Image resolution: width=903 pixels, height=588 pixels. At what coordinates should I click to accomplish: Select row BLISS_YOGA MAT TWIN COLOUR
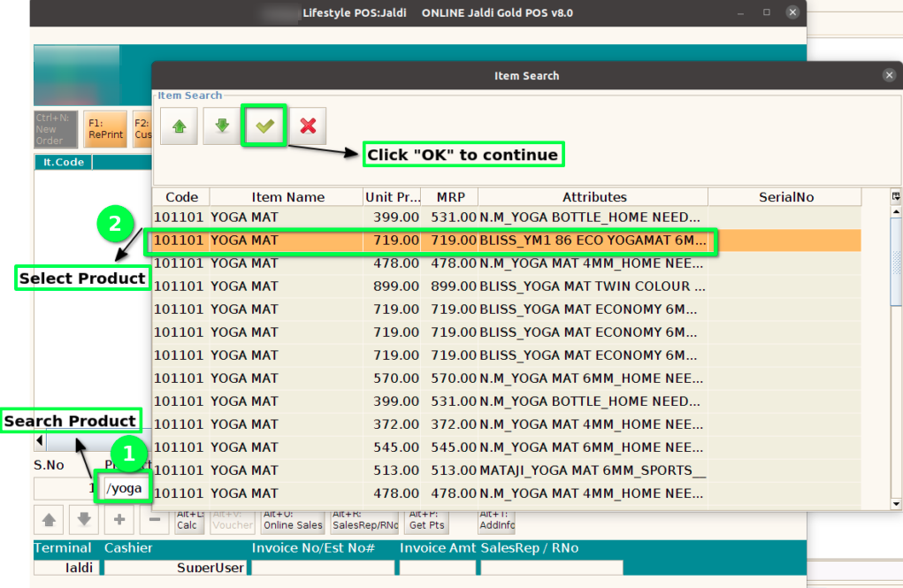(x=507, y=286)
